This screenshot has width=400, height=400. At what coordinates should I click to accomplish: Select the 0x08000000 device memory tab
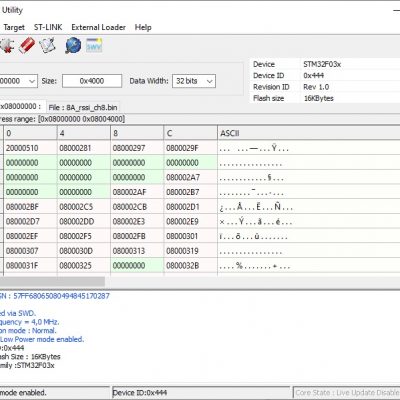tap(22, 107)
